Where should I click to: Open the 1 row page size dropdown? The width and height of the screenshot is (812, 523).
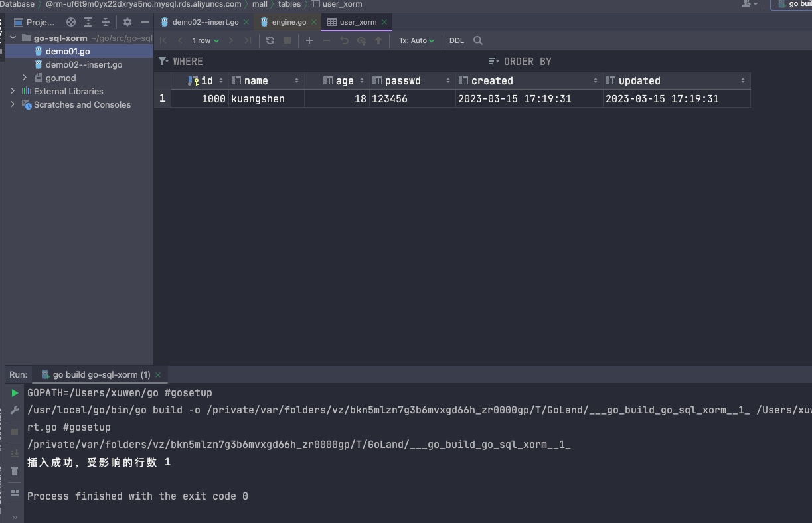click(205, 40)
